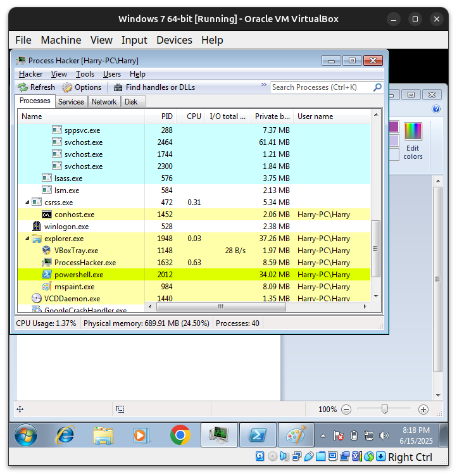Click the volume speaker tray icon
This screenshot has height=476, width=457.
coord(384,436)
